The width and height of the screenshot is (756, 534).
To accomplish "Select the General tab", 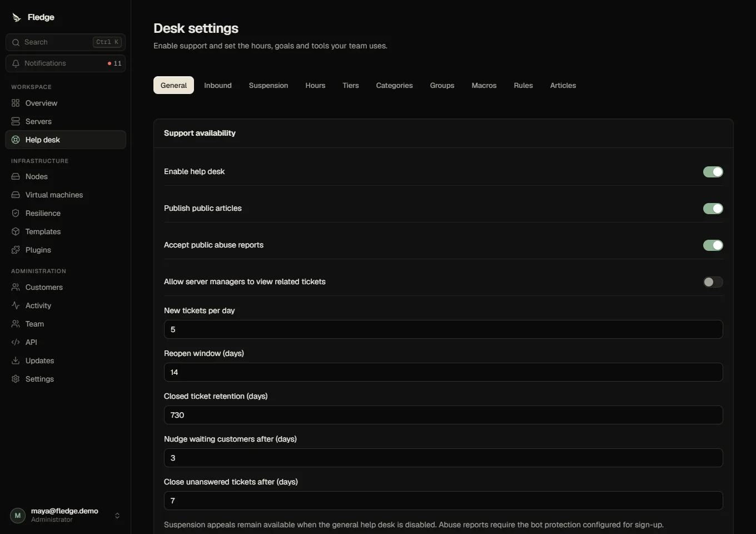I will [x=173, y=85].
